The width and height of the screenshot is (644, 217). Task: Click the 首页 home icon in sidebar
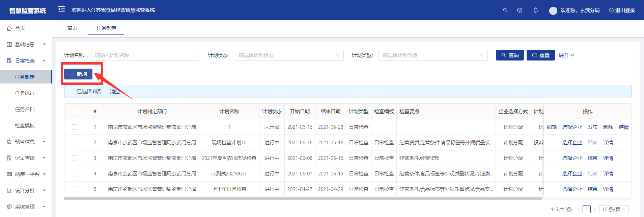[9, 28]
